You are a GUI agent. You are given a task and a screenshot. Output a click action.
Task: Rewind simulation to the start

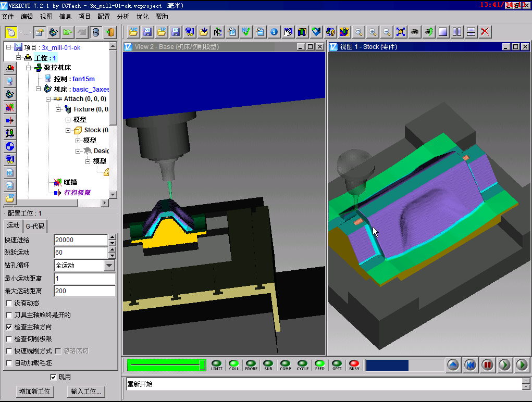(470, 365)
